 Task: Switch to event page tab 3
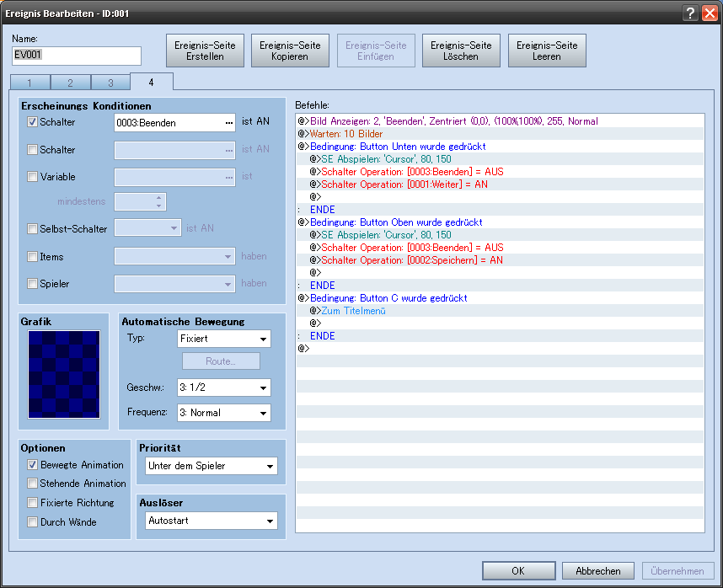click(110, 83)
